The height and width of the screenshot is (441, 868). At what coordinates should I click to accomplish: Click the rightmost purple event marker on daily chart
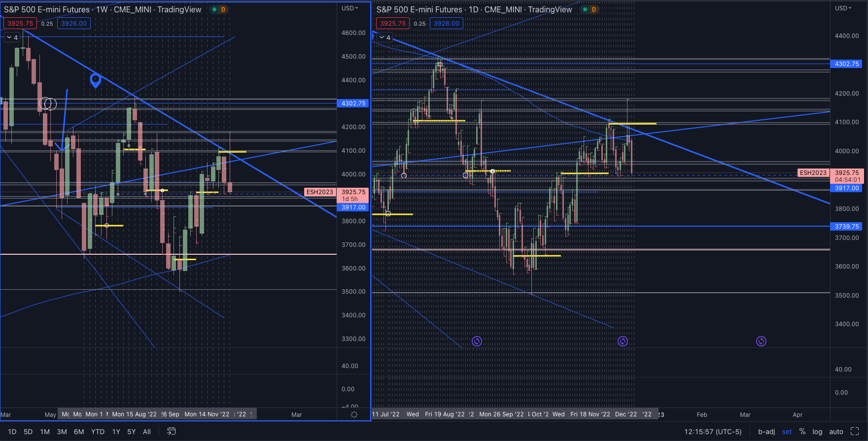coord(761,341)
